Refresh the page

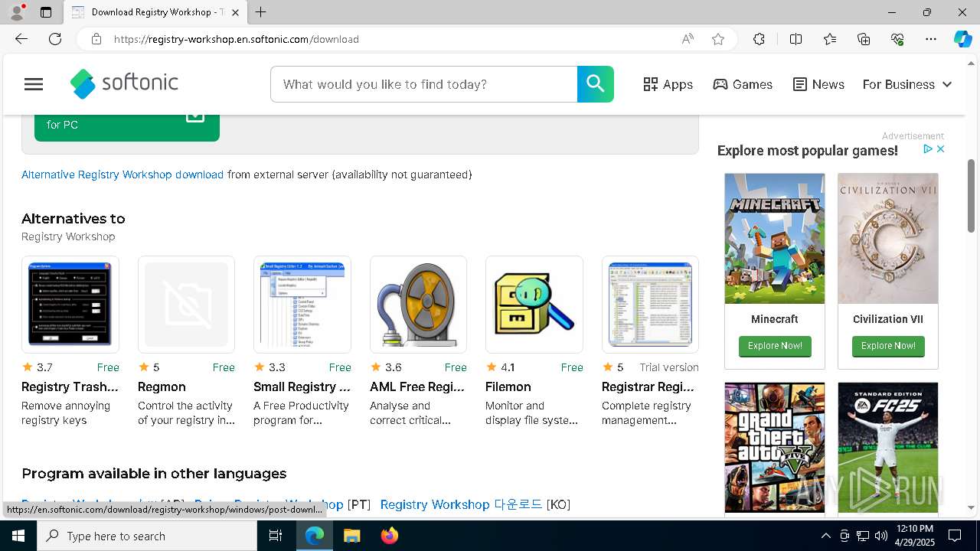pyautogui.click(x=55, y=39)
